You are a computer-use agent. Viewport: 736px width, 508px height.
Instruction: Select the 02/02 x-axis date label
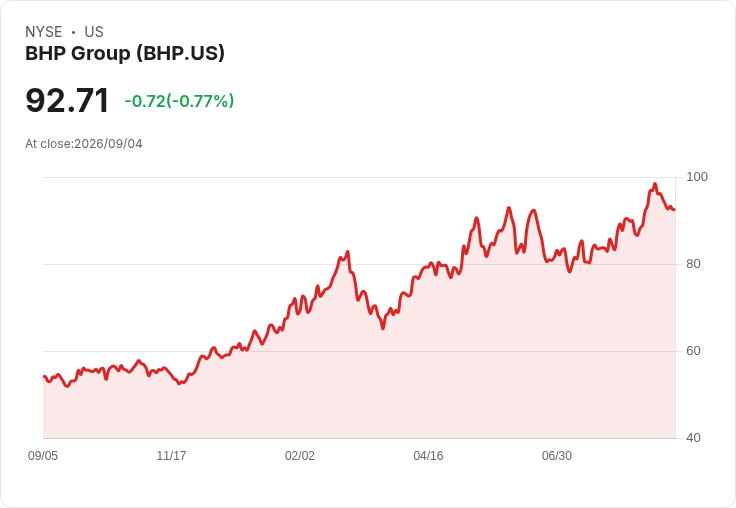pos(300,456)
